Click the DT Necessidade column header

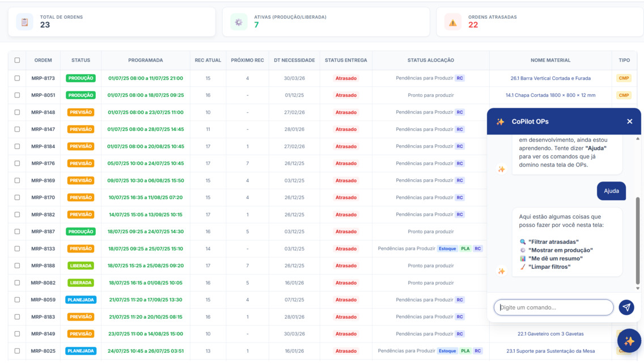tap(294, 60)
